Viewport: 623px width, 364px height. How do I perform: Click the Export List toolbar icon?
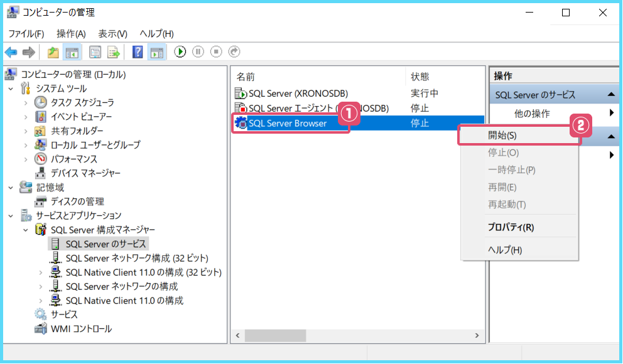tap(113, 52)
